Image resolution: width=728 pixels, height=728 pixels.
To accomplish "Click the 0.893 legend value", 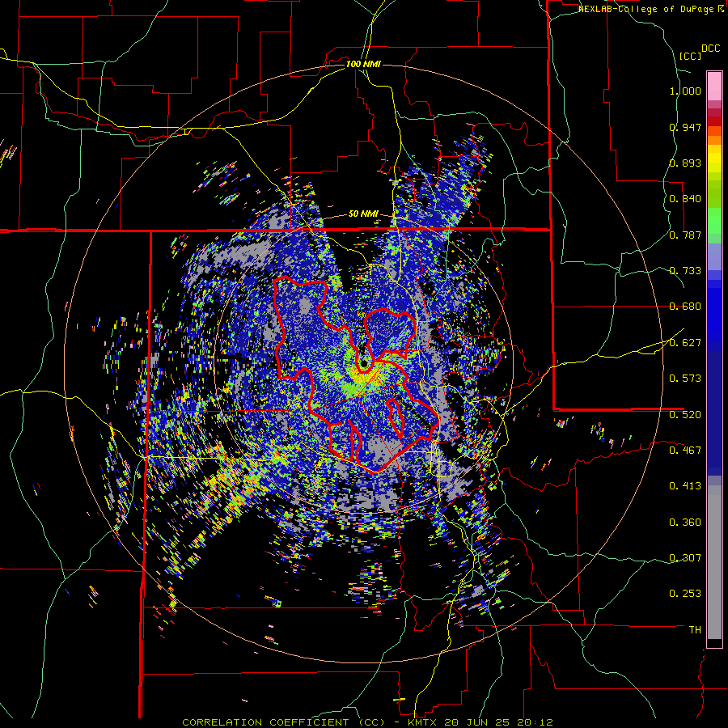I will click(x=685, y=163).
